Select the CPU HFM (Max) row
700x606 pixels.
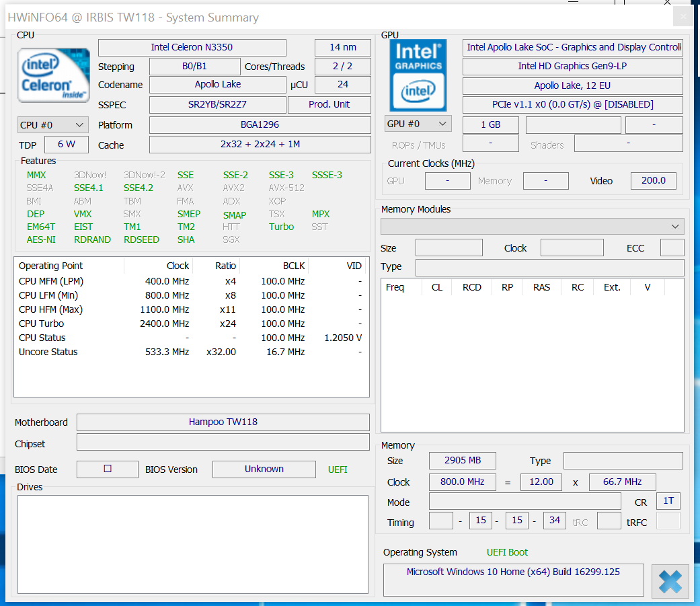[190, 309]
